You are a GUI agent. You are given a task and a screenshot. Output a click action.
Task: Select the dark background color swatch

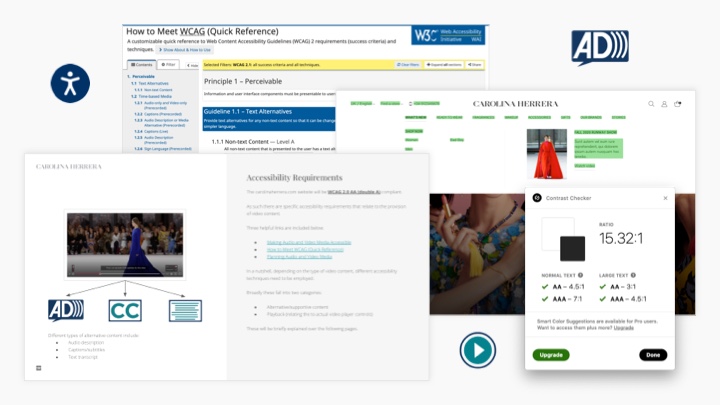(573, 248)
